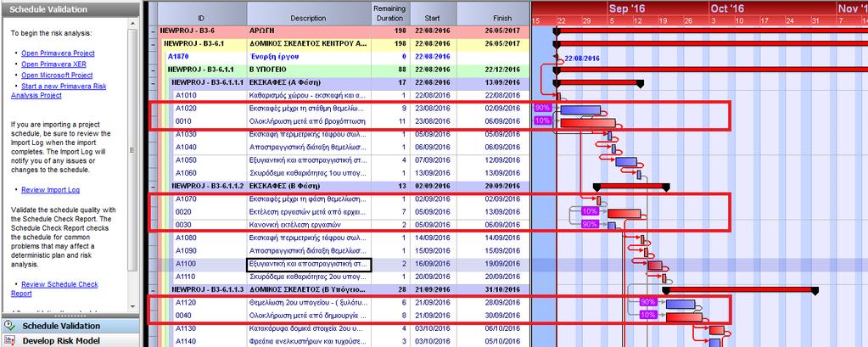868x347 pixels.
Task: Click the Schedule Validation tab icon
Action: click(x=8, y=326)
